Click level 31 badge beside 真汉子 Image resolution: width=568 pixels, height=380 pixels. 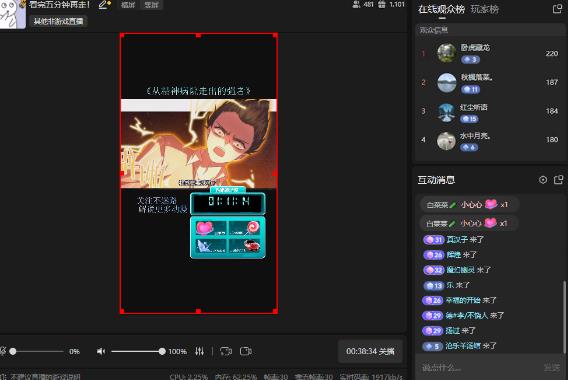[434, 239]
